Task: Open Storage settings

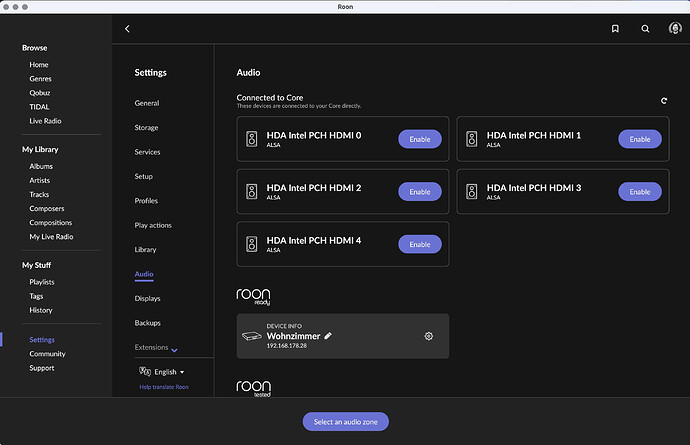Action: [x=147, y=128]
